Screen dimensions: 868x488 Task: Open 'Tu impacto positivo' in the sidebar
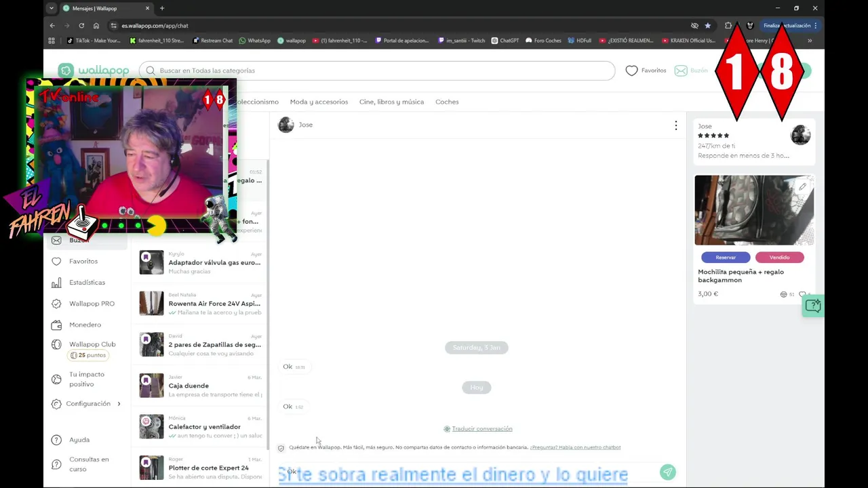tap(87, 379)
